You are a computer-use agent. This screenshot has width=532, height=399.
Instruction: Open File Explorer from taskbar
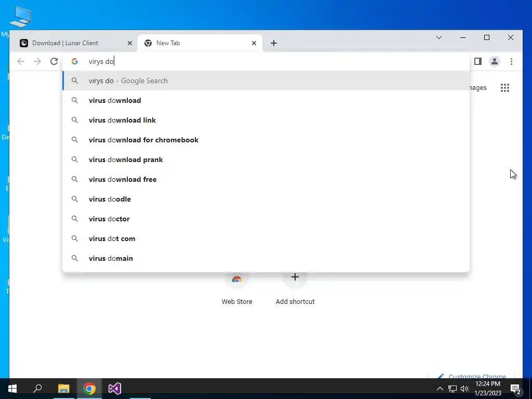click(63, 389)
